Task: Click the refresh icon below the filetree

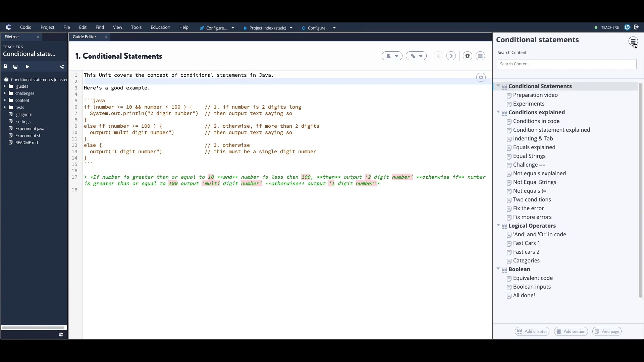Action: point(61,335)
